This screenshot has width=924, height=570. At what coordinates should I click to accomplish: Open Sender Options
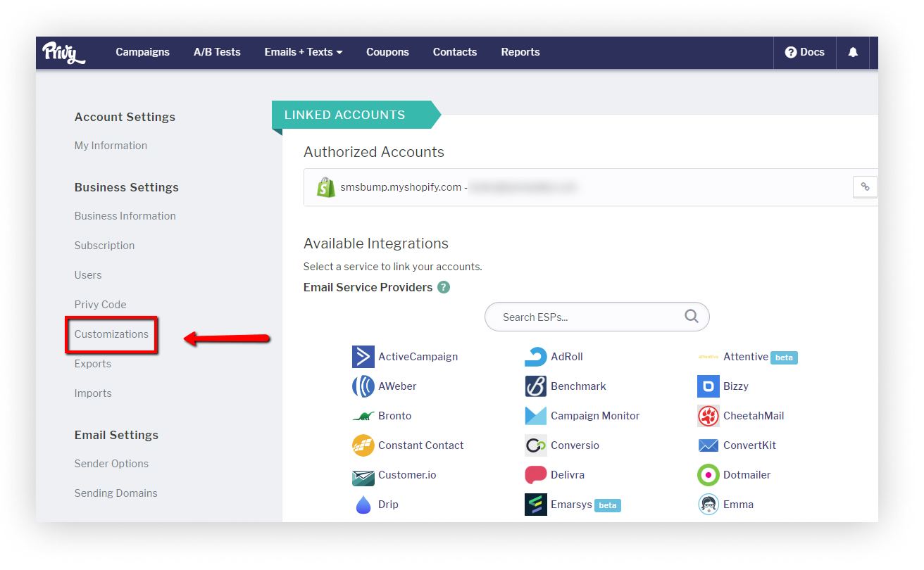pyautogui.click(x=111, y=464)
